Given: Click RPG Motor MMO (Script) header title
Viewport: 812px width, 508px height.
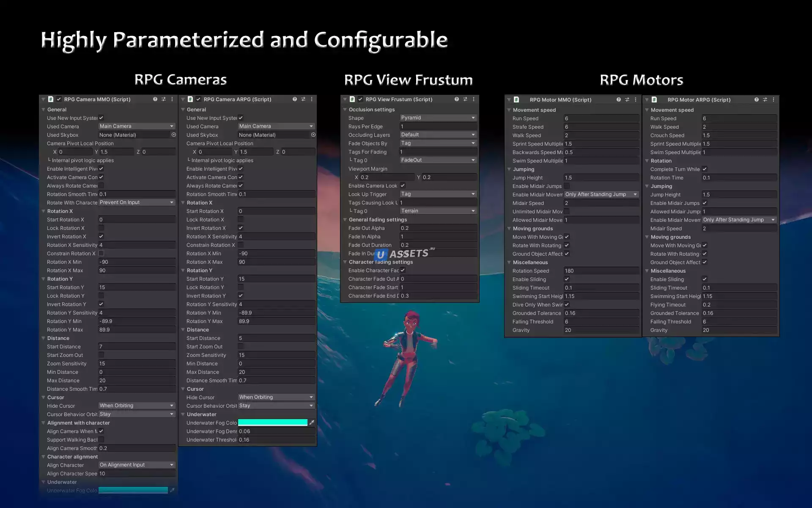Looking at the screenshot, I should (560, 99).
